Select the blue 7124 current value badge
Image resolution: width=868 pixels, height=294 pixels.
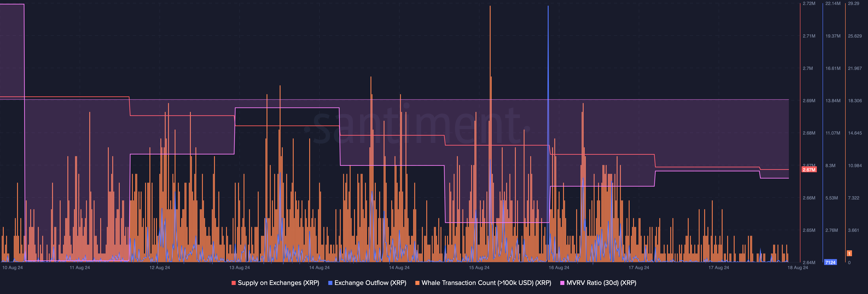coord(830,262)
